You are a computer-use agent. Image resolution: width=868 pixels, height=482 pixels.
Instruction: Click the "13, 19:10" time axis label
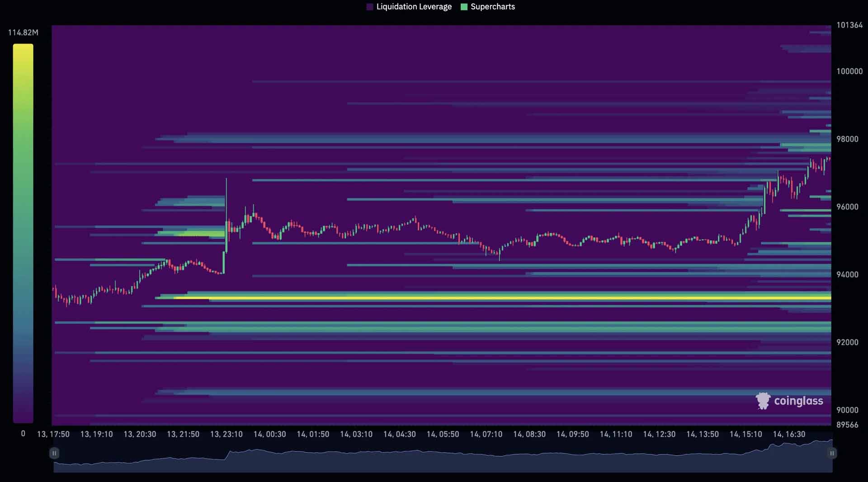[x=96, y=434]
